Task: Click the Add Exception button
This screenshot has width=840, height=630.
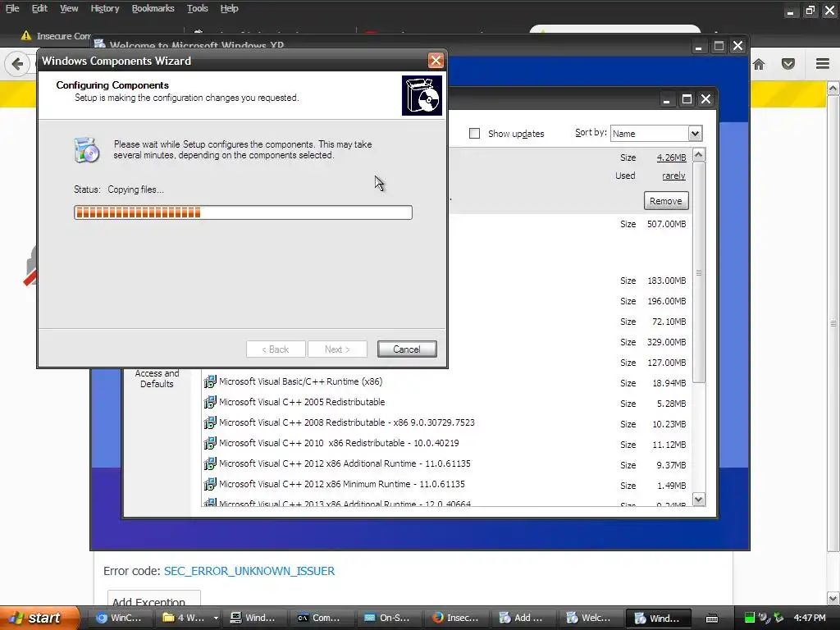Action: pos(153,600)
